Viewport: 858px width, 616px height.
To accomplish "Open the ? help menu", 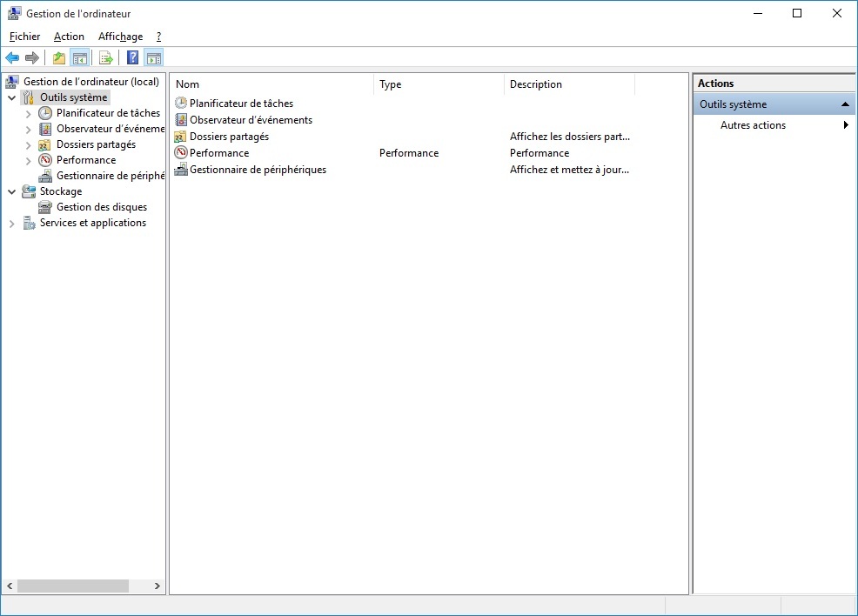I will coord(158,36).
